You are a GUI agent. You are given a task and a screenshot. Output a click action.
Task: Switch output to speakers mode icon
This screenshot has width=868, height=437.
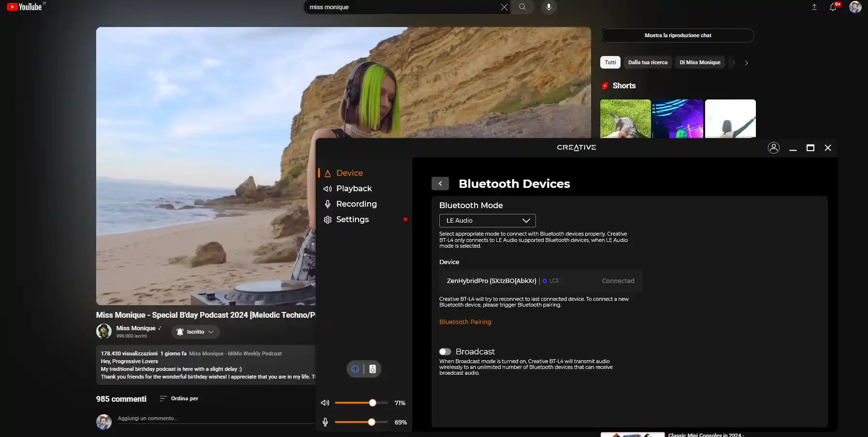tap(373, 369)
